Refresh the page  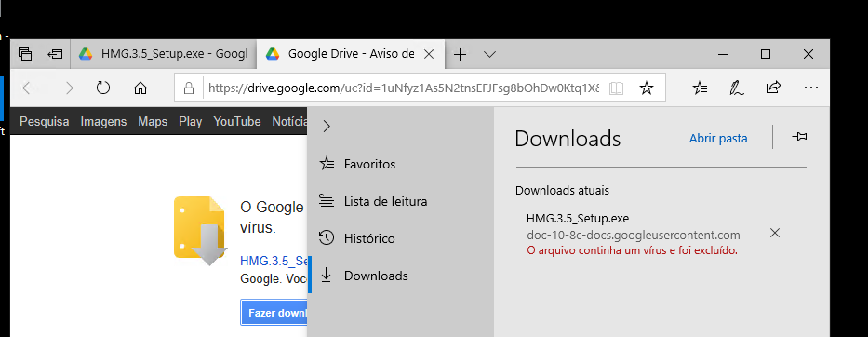coord(103,88)
